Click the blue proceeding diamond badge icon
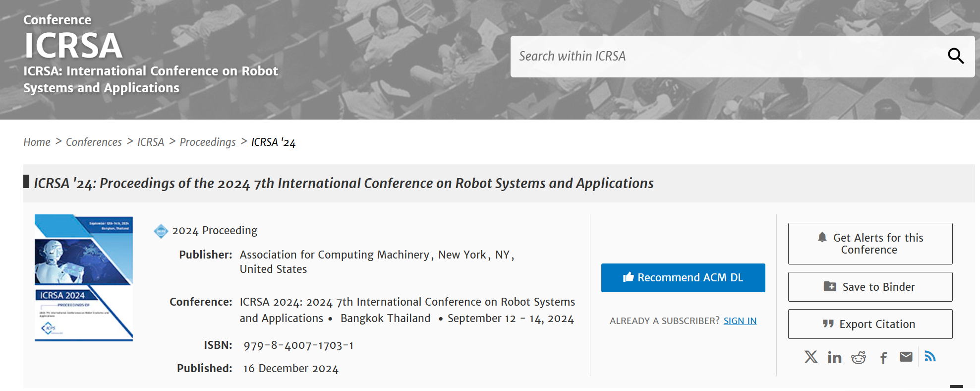 click(x=161, y=231)
